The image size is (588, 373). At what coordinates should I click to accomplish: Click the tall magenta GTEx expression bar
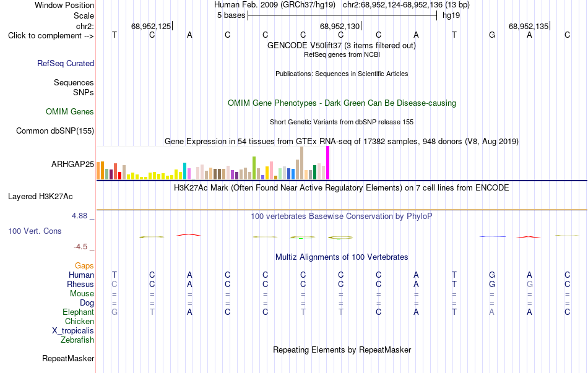(328, 163)
